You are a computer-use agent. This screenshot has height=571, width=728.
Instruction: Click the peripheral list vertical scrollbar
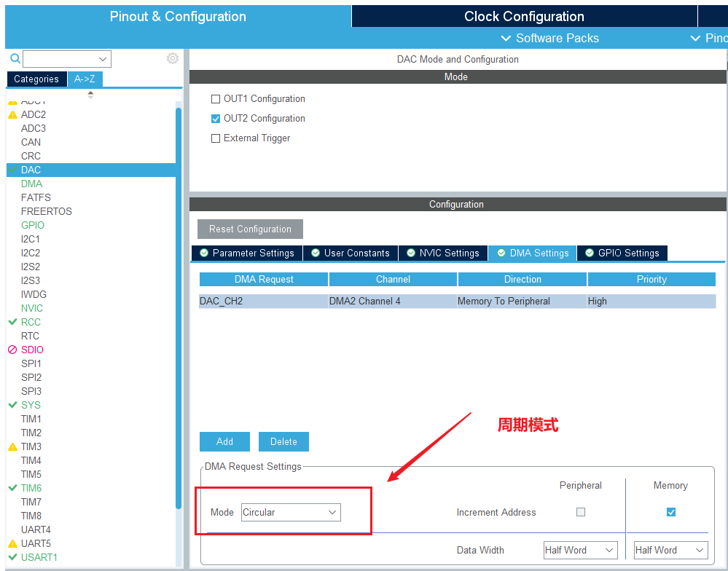coord(179,309)
